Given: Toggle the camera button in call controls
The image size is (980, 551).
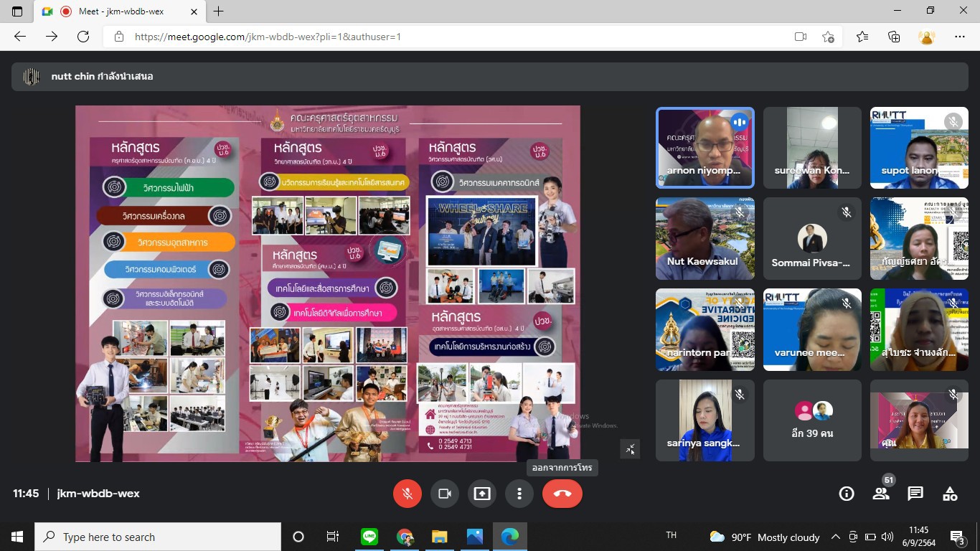Looking at the screenshot, I should [x=444, y=494].
